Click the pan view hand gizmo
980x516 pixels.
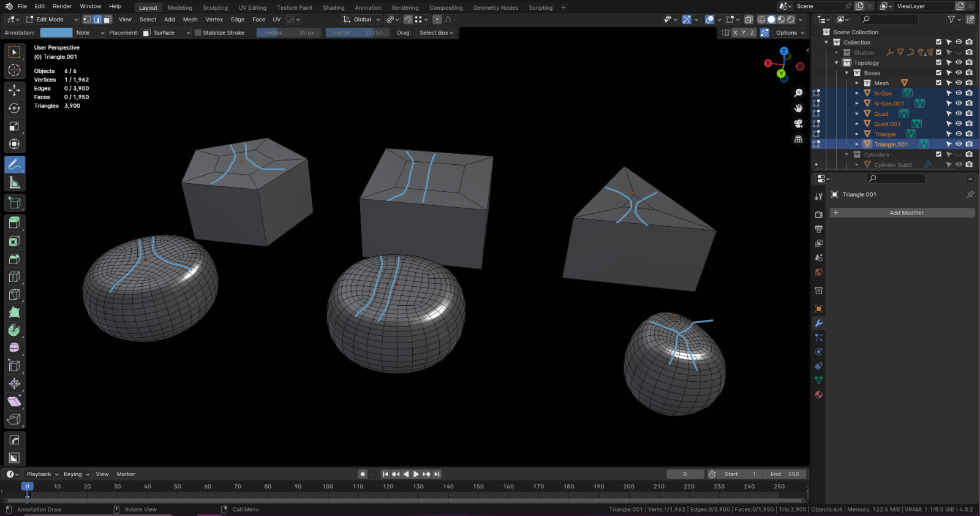(798, 108)
